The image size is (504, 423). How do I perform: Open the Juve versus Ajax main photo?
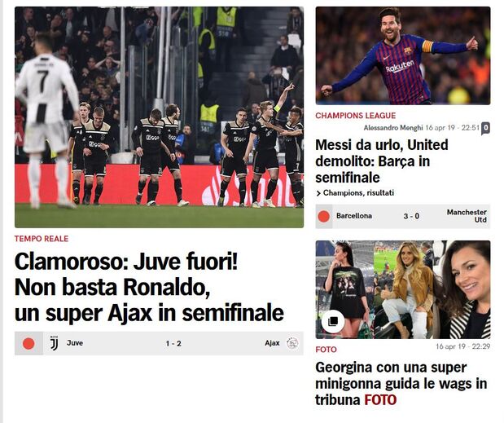[159, 117]
